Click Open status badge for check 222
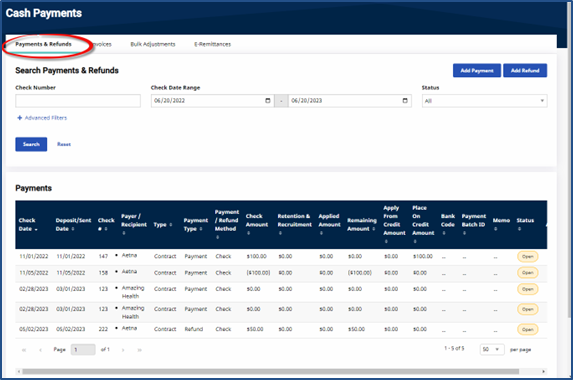This screenshot has height=380, width=573. 528,329
